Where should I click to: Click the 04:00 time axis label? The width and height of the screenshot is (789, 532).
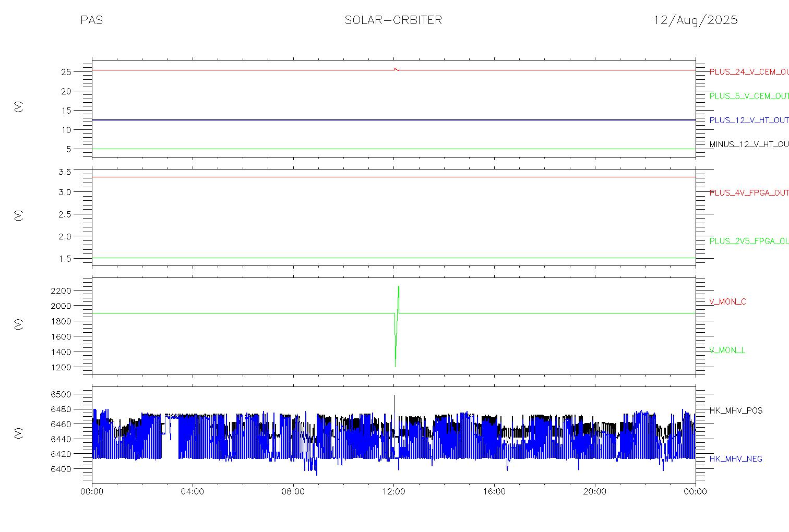pyautogui.click(x=193, y=492)
